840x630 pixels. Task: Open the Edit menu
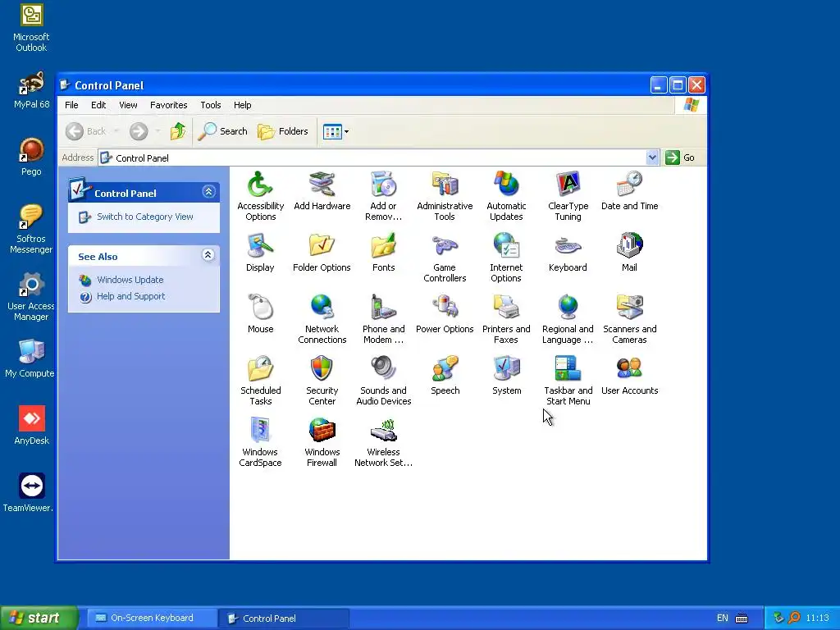coord(98,105)
